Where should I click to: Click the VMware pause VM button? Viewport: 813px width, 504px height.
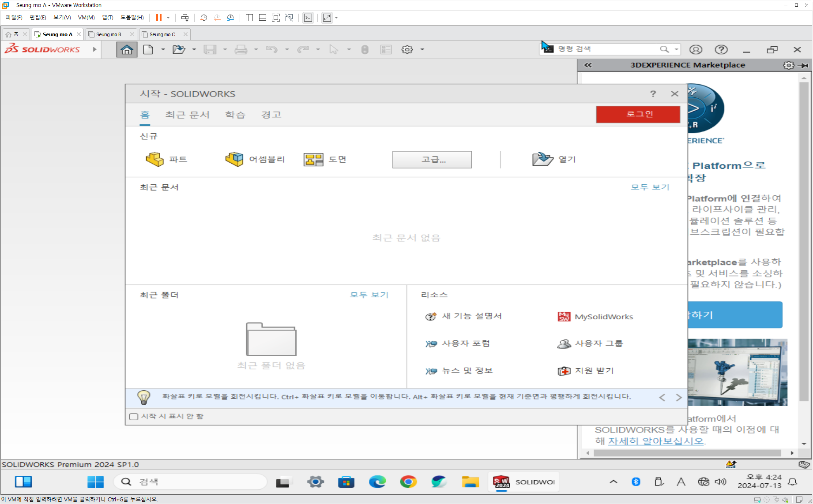158,18
